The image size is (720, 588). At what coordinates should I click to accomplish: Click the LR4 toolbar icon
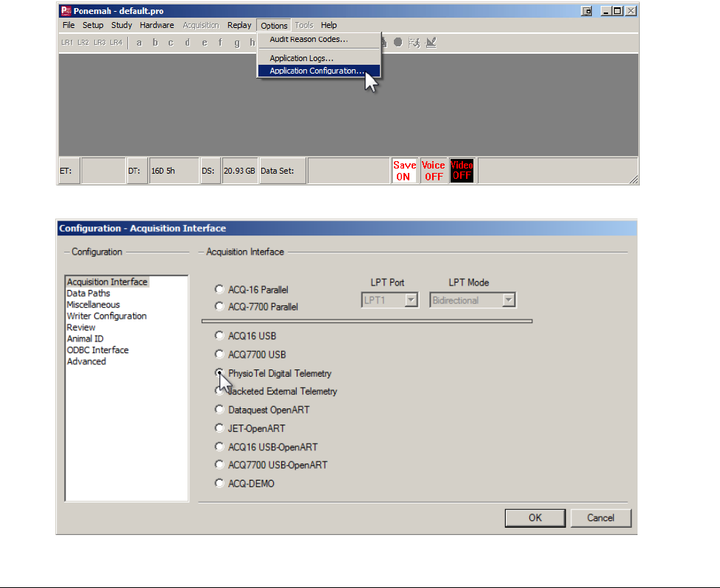point(116,43)
